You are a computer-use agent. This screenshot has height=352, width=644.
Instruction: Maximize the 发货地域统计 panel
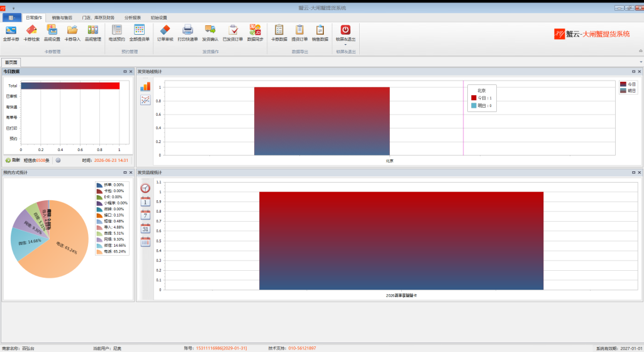click(x=633, y=72)
